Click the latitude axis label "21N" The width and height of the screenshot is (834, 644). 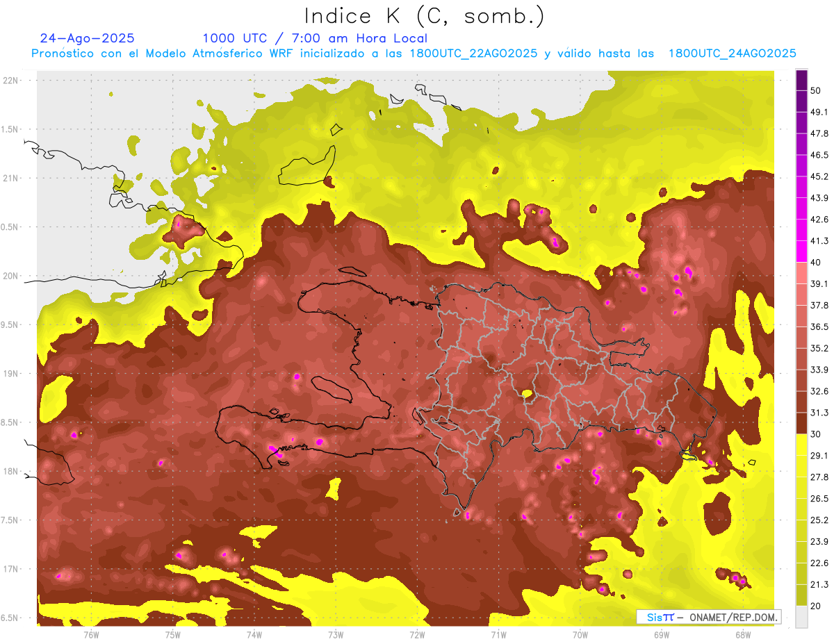click(x=11, y=179)
